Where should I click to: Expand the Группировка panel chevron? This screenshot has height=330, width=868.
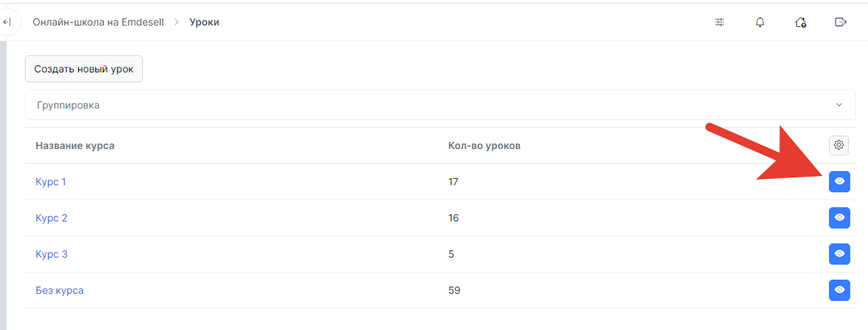coord(840,104)
